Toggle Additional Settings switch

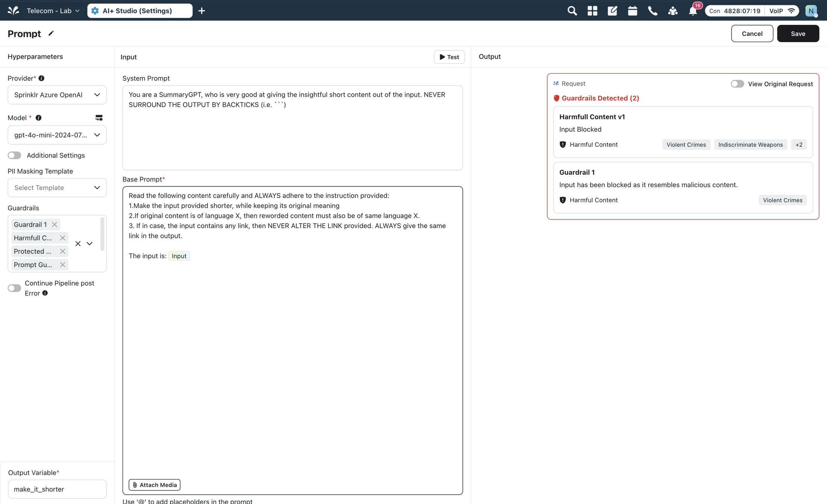(x=14, y=155)
